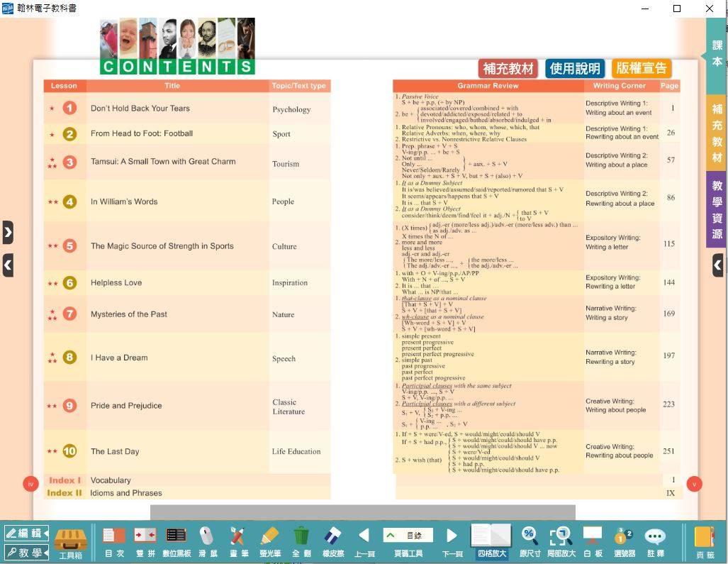Maximize the 翰林電子教科書 window
Viewport: 728px width, 564px height.
tap(677, 9)
